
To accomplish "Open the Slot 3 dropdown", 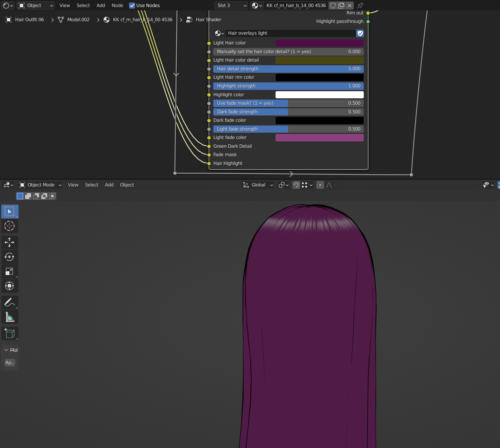I will (231, 5).
